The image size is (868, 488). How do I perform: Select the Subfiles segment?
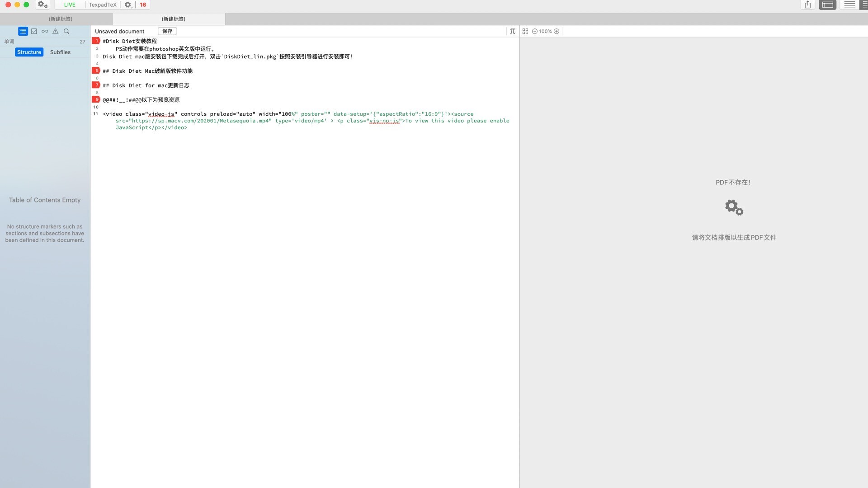click(60, 52)
